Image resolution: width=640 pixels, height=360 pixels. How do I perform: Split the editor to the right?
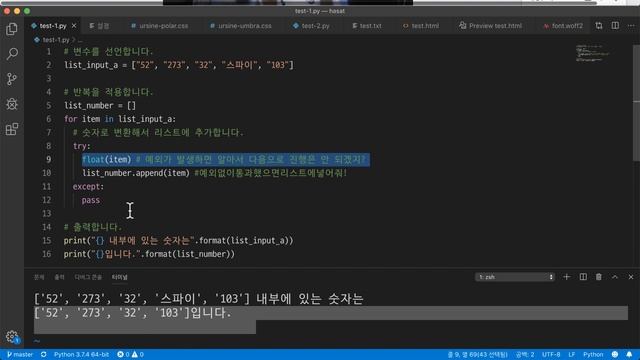(615, 26)
